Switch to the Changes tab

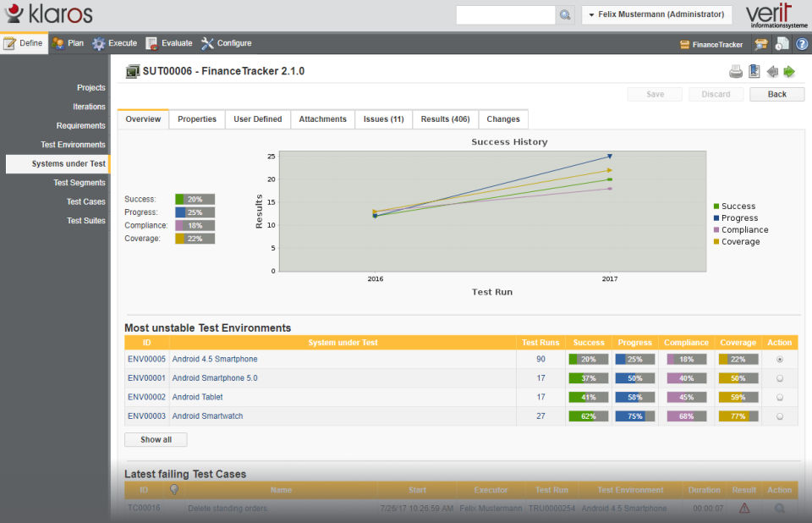point(502,119)
